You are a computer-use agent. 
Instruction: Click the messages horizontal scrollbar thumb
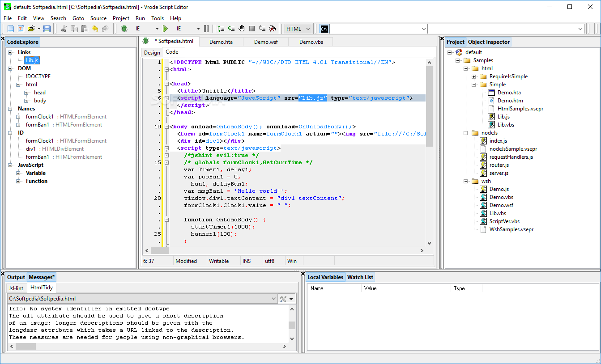coord(26,346)
